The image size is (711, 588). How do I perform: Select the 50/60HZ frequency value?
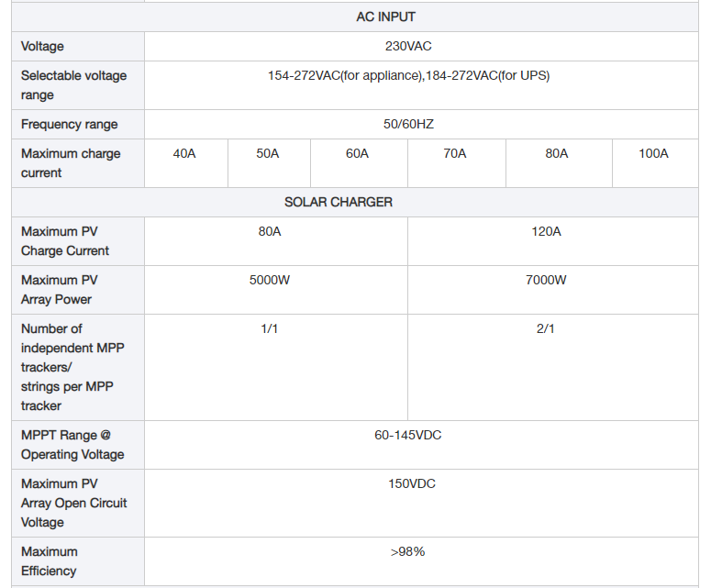click(x=408, y=124)
